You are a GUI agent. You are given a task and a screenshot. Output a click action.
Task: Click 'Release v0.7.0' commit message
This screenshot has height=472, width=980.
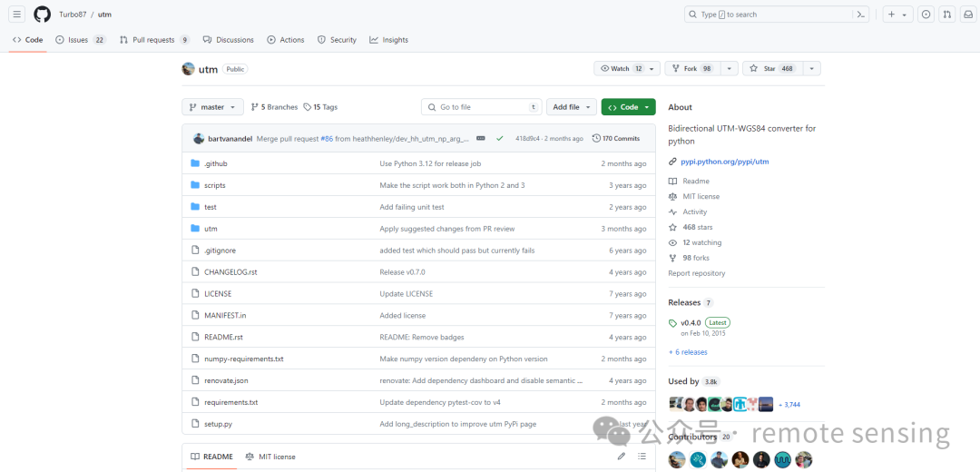click(403, 272)
